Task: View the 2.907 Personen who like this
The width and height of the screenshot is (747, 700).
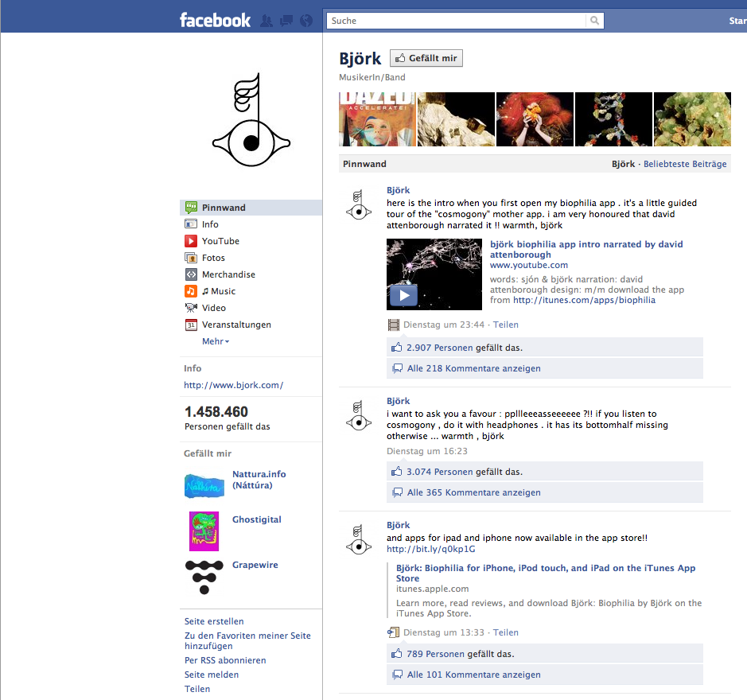Action: click(x=439, y=348)
